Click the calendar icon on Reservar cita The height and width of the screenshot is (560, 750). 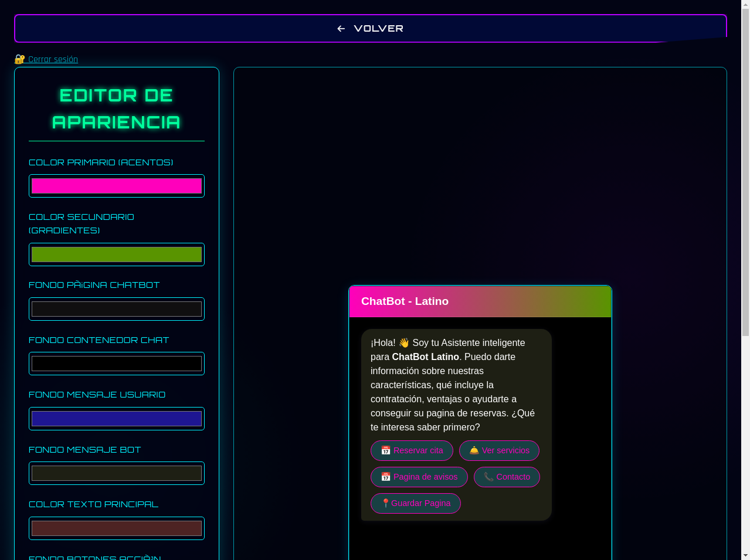pos(386,450)
